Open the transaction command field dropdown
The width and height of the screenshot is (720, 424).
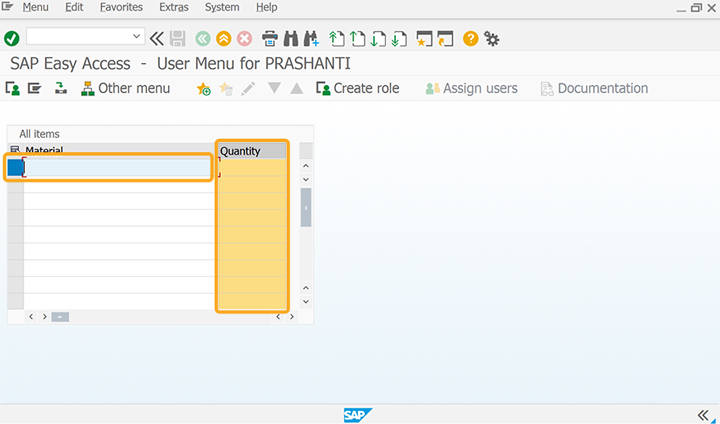(136, 36)
